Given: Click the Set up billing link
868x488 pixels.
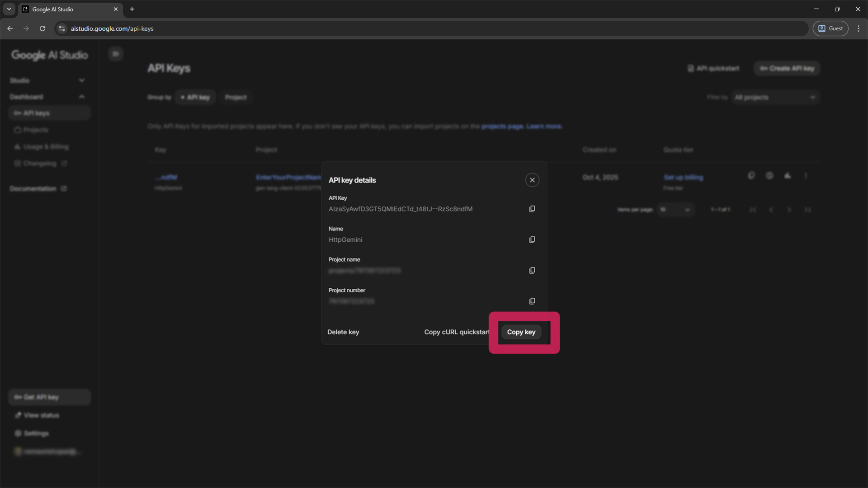Looking at the screenshot, I should (x=683, y=177).
